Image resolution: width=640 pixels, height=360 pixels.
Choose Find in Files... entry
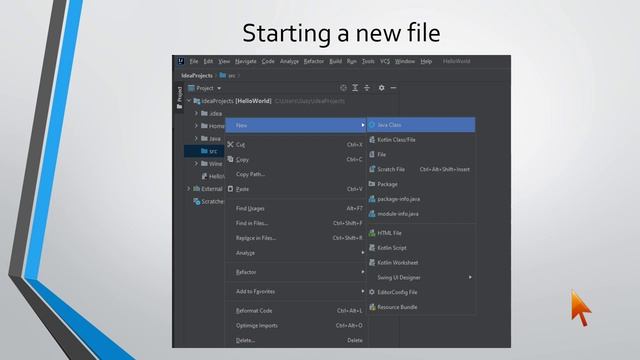(x=296, y=223)
